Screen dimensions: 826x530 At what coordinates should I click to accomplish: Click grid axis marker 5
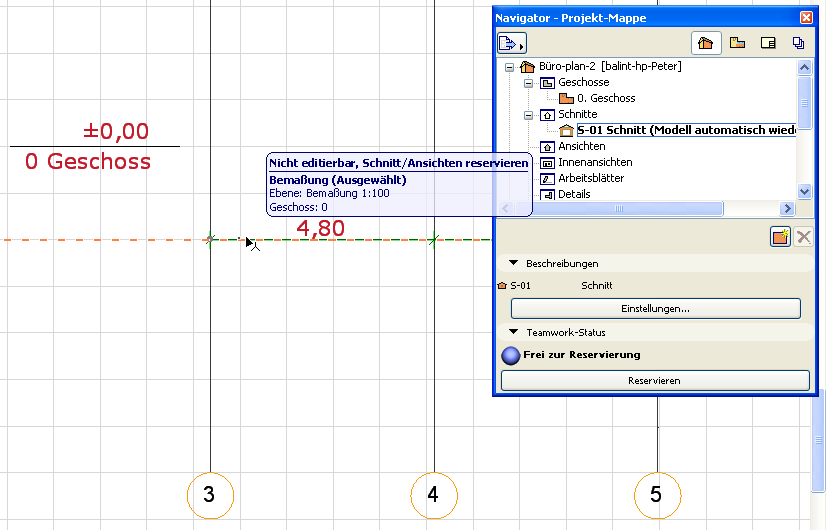click(657, 495)
